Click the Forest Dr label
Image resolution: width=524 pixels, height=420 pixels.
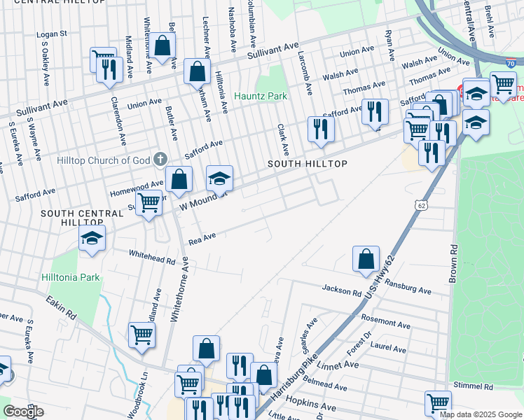(x=359, y=344)
